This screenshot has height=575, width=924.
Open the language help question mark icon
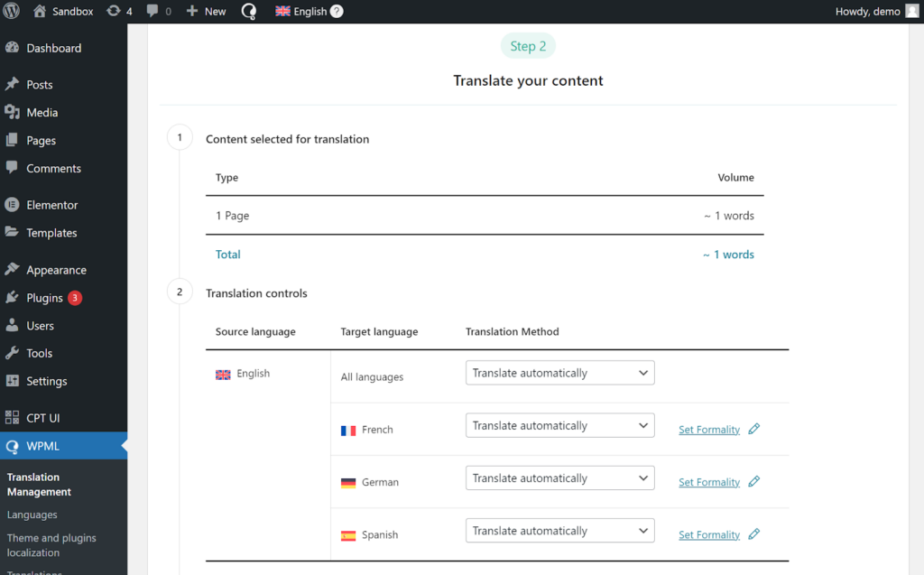tap(337, 11)
